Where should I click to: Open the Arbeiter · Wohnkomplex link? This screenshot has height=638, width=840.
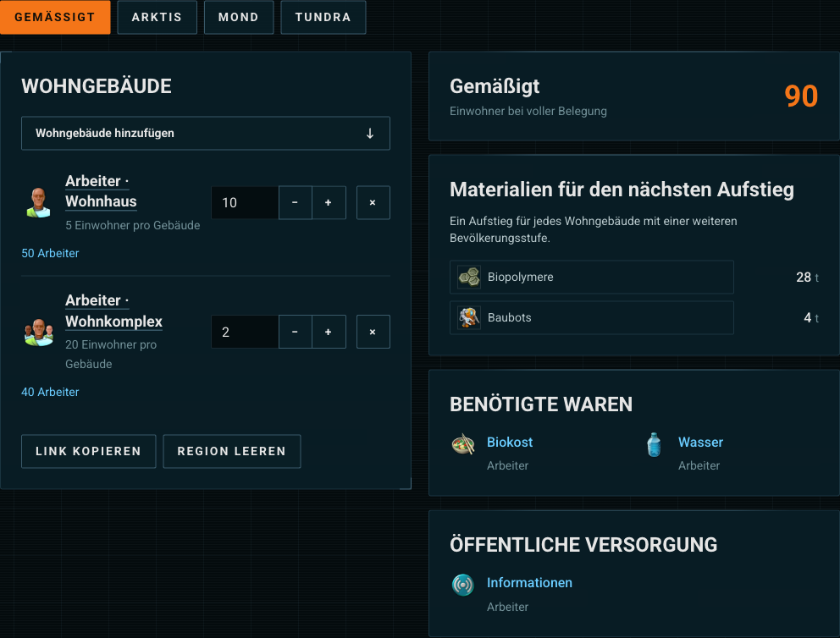(113, 311)
